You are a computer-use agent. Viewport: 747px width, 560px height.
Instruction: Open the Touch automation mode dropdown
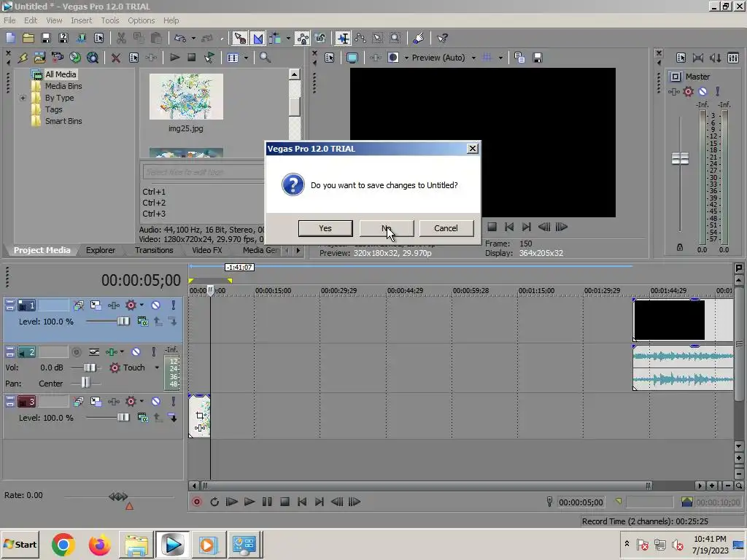coord(157,367)
